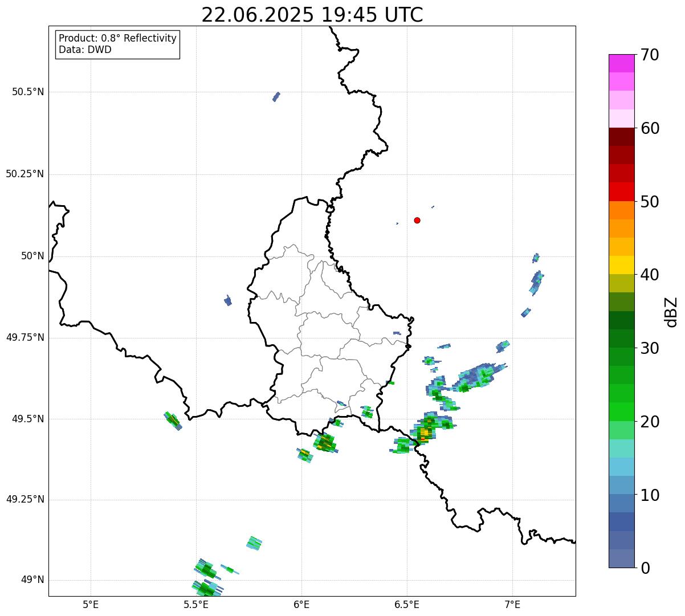685x616 pixels.
Task: Click the 5.5°E longitude label
Action: (196, 604)
